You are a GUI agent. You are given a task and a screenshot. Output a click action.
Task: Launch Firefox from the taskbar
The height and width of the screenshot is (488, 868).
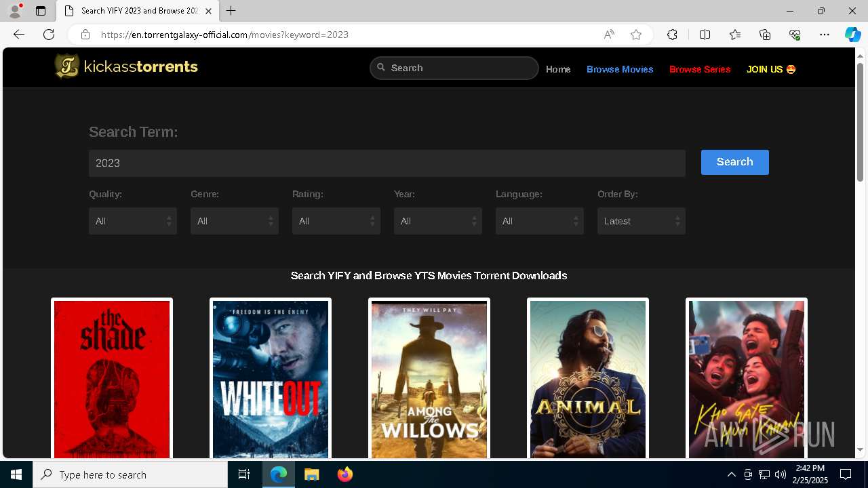(x=344, y=474)
